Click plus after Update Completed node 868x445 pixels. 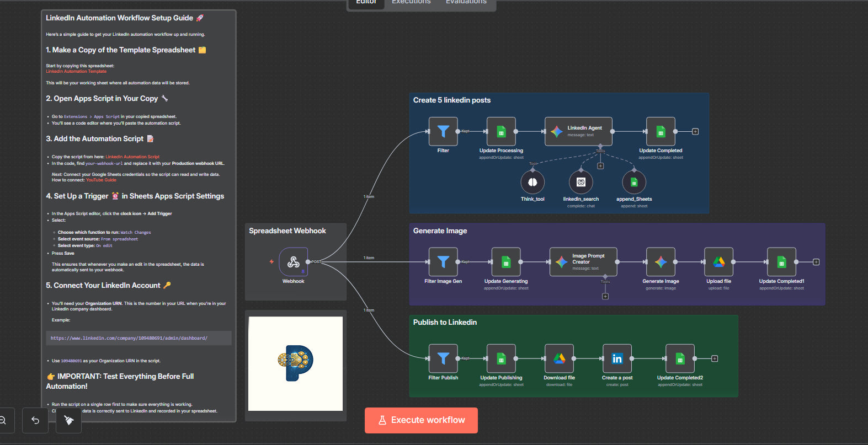(x=695, y=132)
